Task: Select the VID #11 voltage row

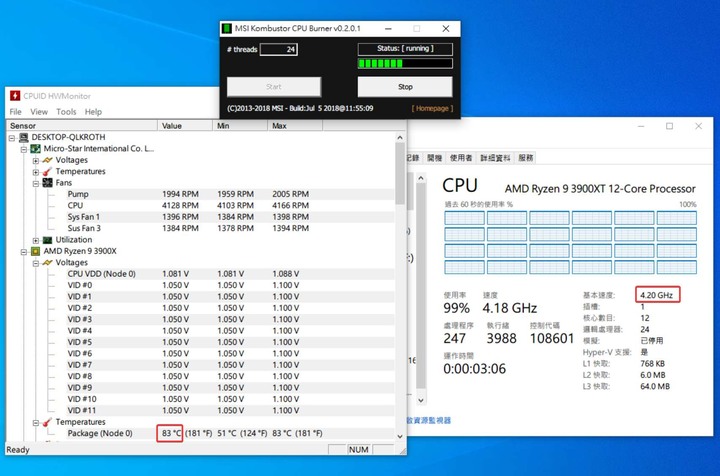Action: pyautogui.click(x=230, y=410)
